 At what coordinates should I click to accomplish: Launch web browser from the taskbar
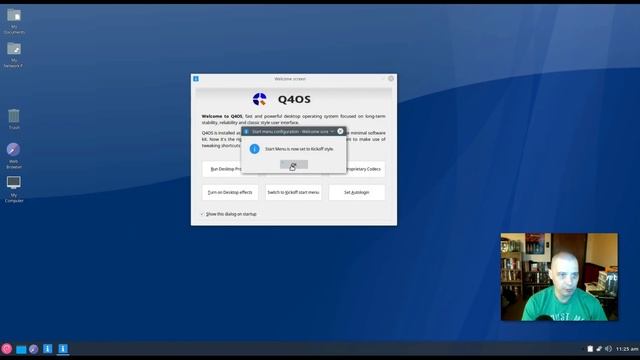34,349
